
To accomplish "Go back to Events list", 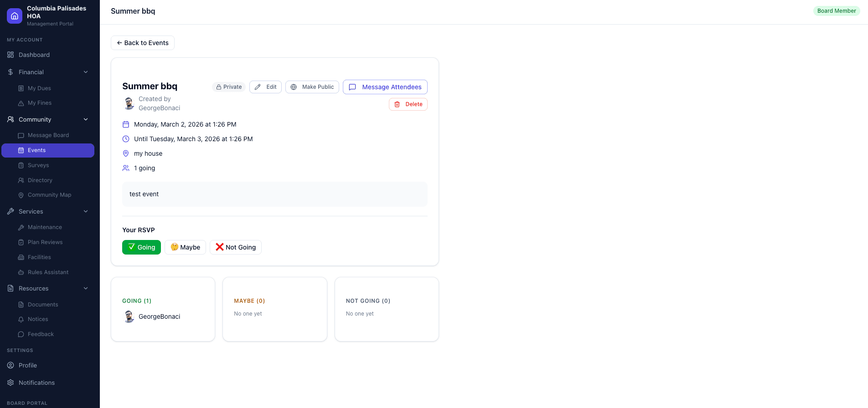I will 143,43.
